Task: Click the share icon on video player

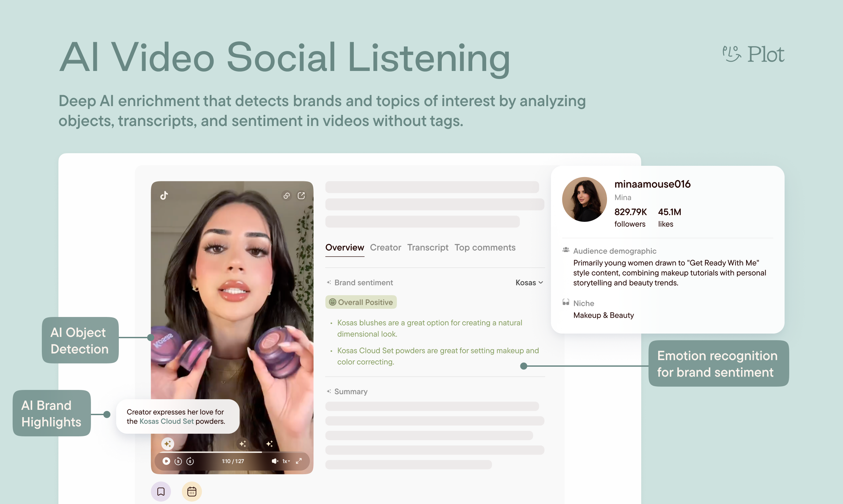Action: click(302, 195)
